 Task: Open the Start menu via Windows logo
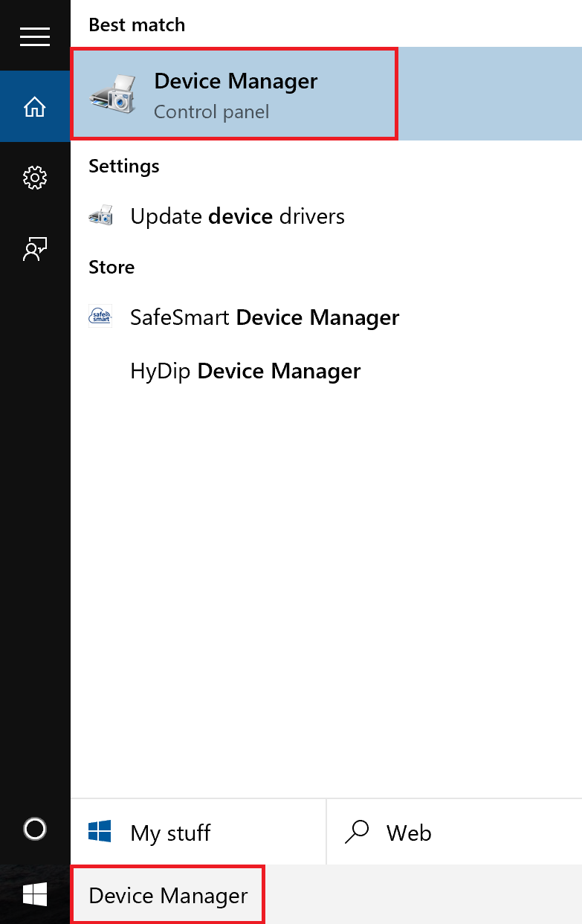tap(35, 894)
